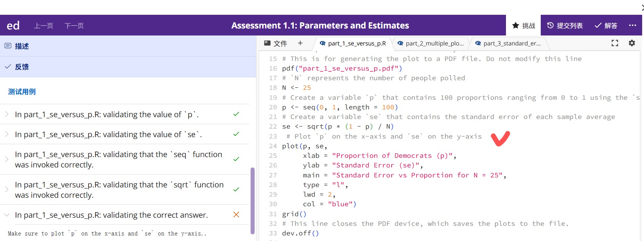
Task: Click the 'type = "l"' code line
Action: pyautogui.click(x=325, y=185)
